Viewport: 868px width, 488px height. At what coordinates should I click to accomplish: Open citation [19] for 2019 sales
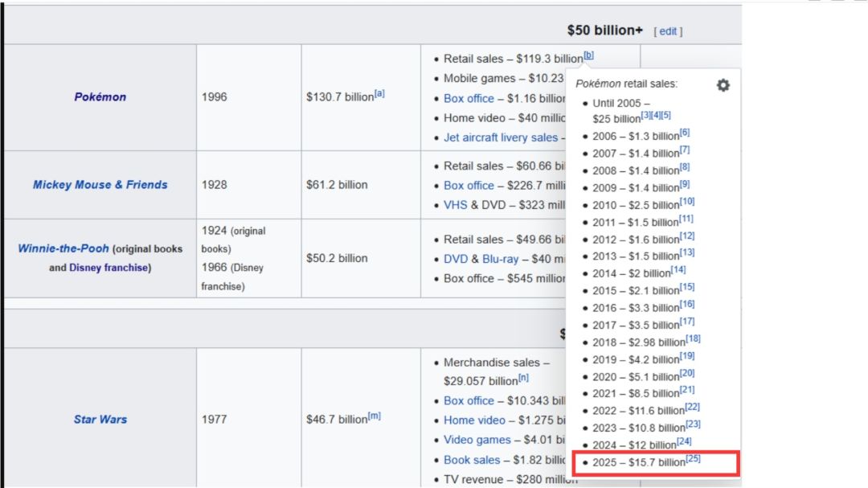click(687, 356)
